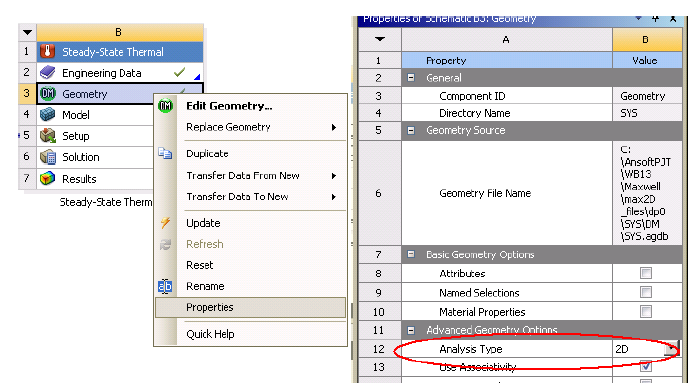This screenshot has height=389, width=690.
Task: Open the system B header dropdown arrow
Action: click(27, 32)
